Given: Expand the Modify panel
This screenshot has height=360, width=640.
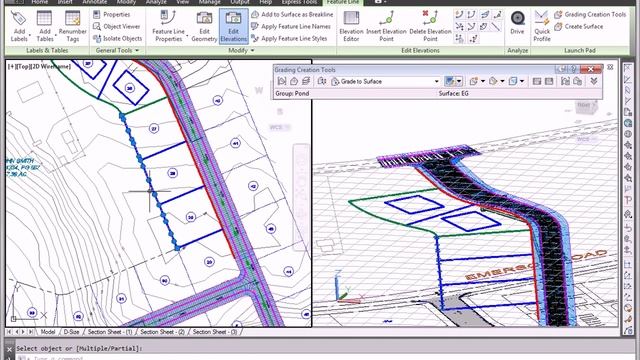Looking at the screenshot, I should click(241, 50).
